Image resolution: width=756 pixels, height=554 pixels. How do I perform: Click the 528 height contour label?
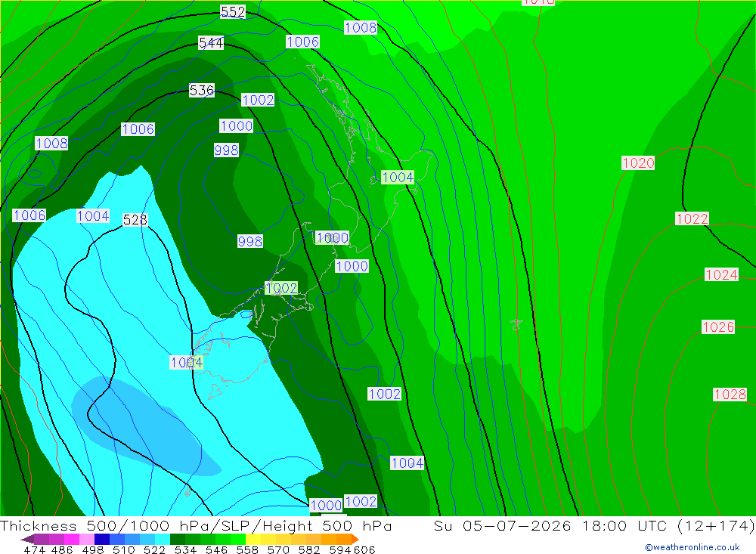135,220
